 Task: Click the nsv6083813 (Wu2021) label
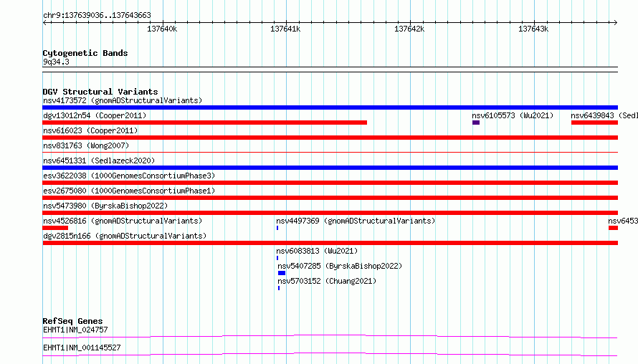317,251
